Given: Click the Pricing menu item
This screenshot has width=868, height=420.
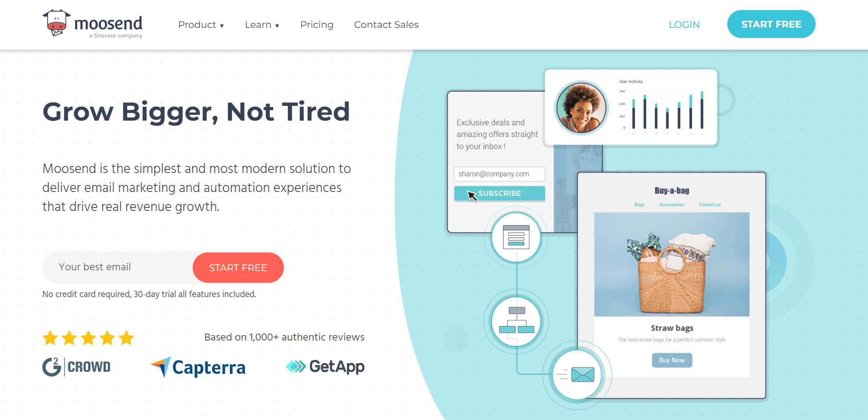Looking at the screenshot, I should [316, 24].
